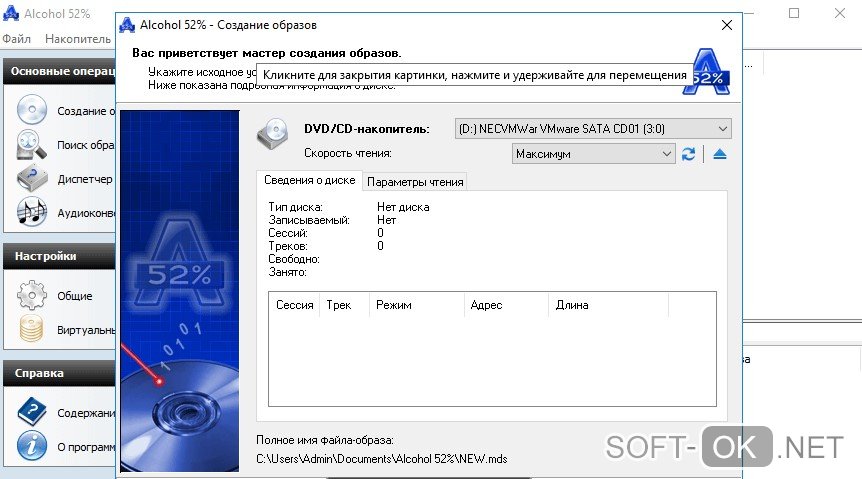The image size is (862, 479).
Task: Click the Общие settings link
Action: pyautogui.click(x=75, y=296)
